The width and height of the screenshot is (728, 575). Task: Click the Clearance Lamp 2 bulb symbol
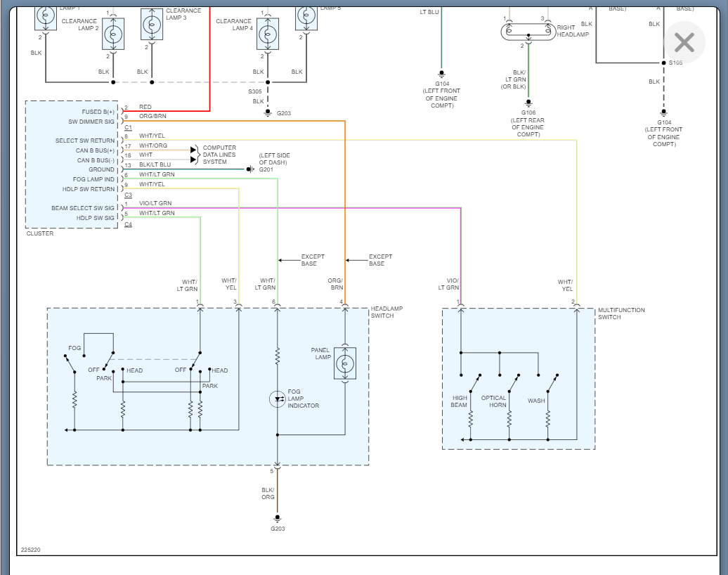[113, 34]
